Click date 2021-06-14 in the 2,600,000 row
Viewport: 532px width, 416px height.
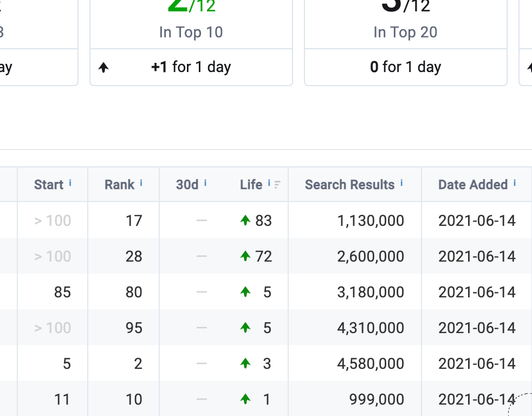[x=477, y=257]
